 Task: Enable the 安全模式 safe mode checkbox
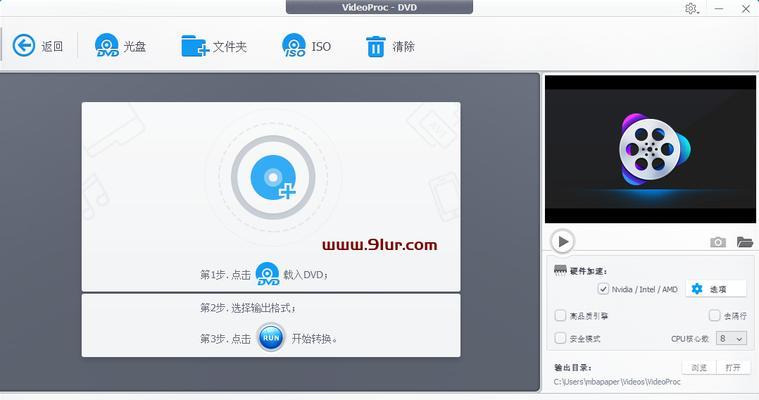pyautogui.click(x=560, y=338)
